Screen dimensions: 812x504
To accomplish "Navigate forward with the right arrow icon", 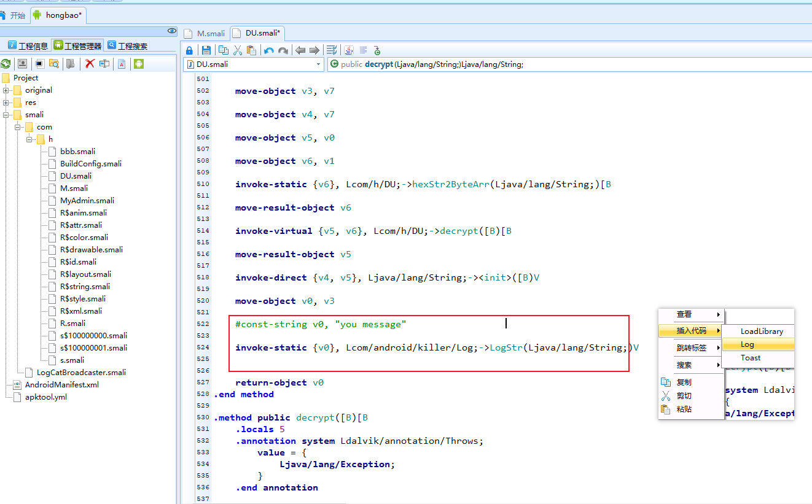I will (314, 50).
